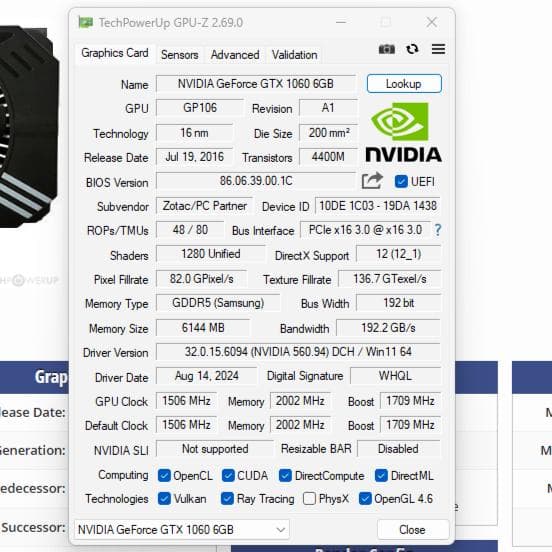The image size is (552, 552).
Task: Click the NVIDIA logo image
Action: 403,132
